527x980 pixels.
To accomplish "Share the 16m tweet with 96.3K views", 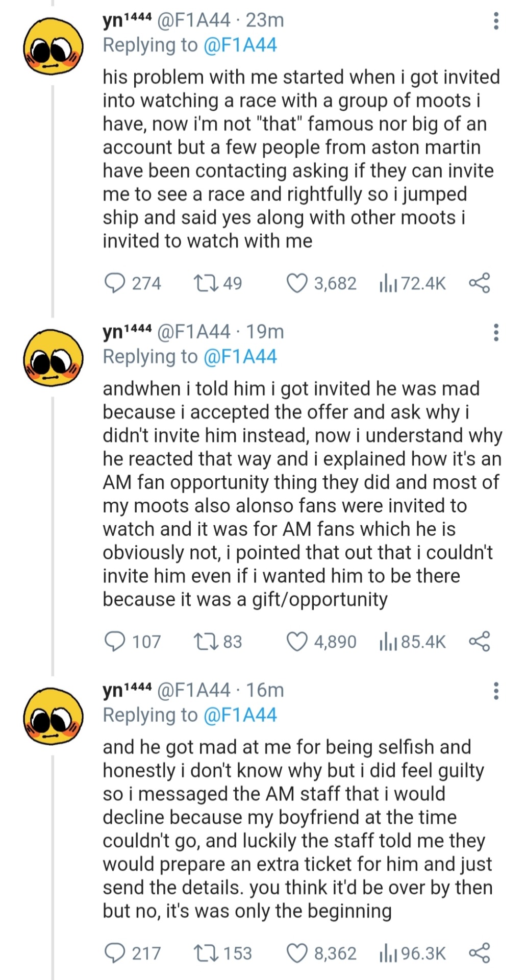I will tap(479, 953).
